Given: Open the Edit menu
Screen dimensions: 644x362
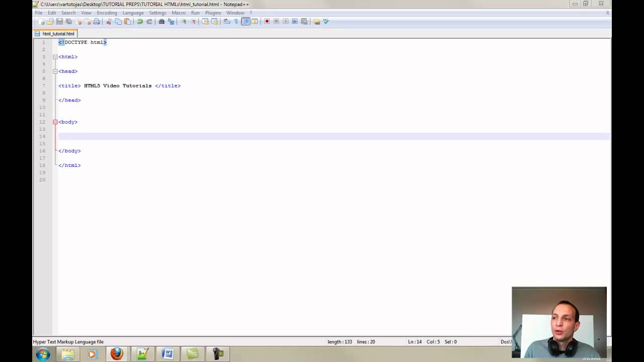Looking at the screenshot, I should coord(52,13).
